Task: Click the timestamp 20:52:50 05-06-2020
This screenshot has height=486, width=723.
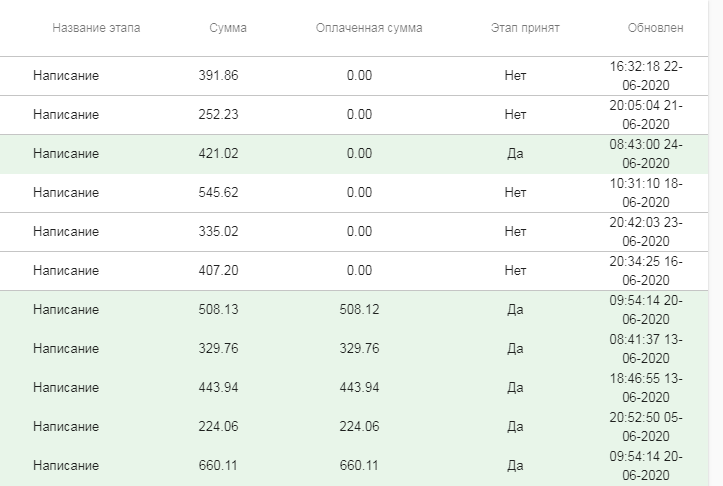Action: 646,427
